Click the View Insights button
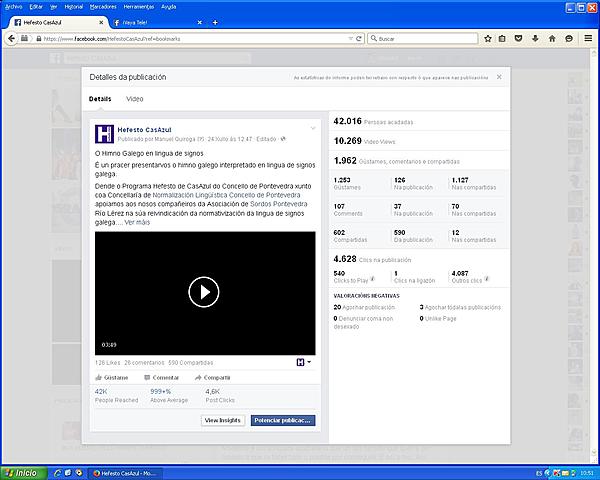The image size is (600, 480). pos(223,420)
